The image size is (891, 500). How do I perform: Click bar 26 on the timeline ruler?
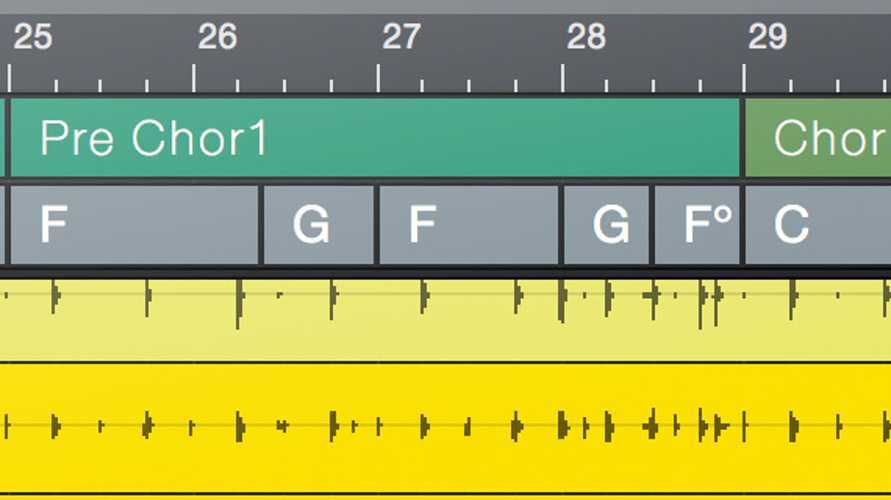pos(218,37)
